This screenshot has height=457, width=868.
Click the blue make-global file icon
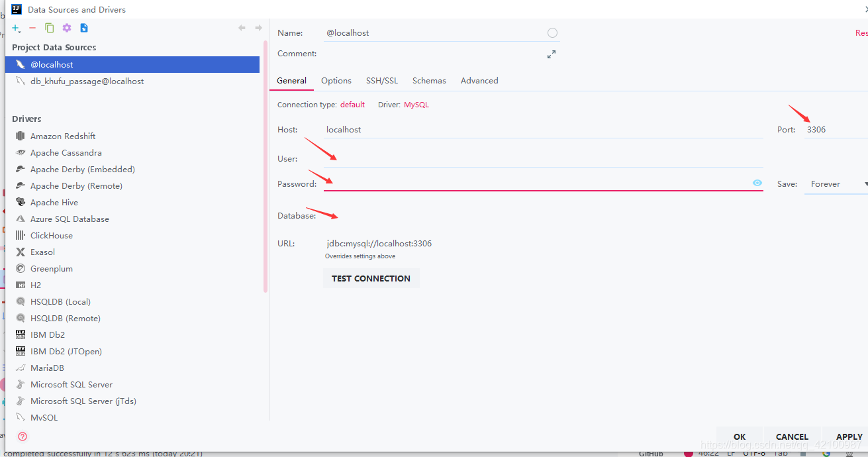pos(84,28)
